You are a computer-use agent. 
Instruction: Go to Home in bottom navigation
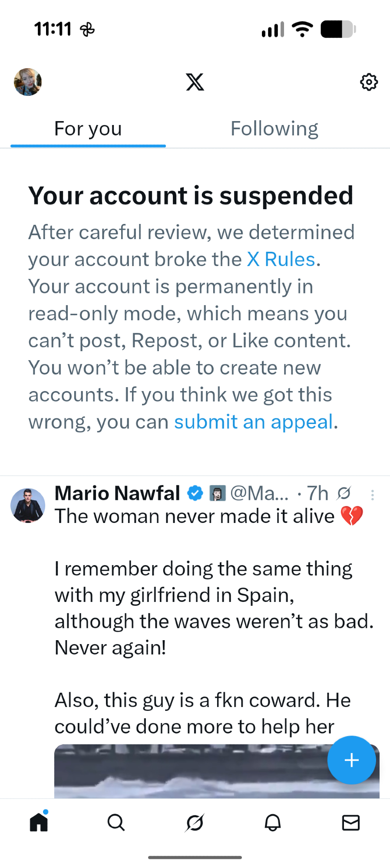coord(39,822)
